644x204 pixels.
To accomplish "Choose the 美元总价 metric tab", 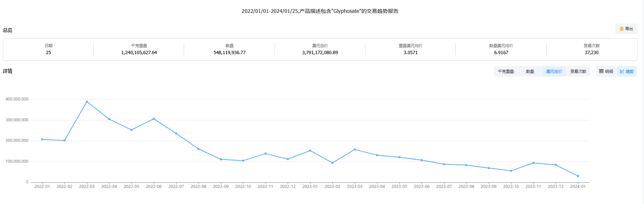I will [554, 71].
